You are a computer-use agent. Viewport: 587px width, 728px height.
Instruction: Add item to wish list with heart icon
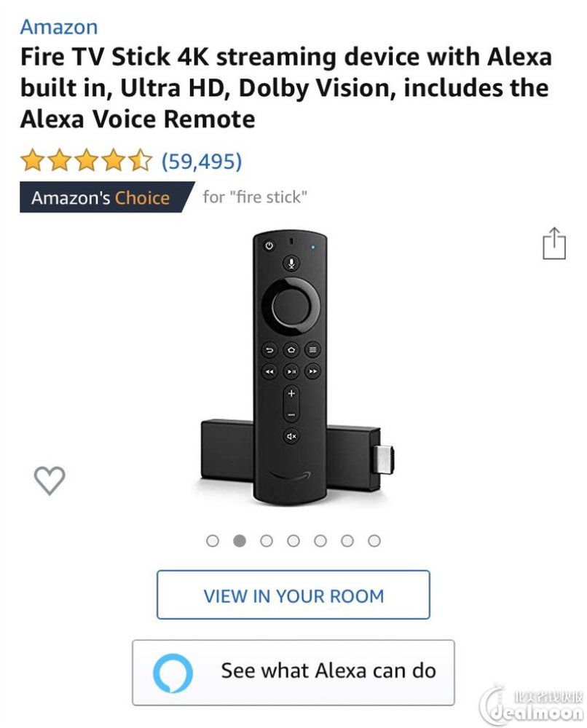click(50, 480)
